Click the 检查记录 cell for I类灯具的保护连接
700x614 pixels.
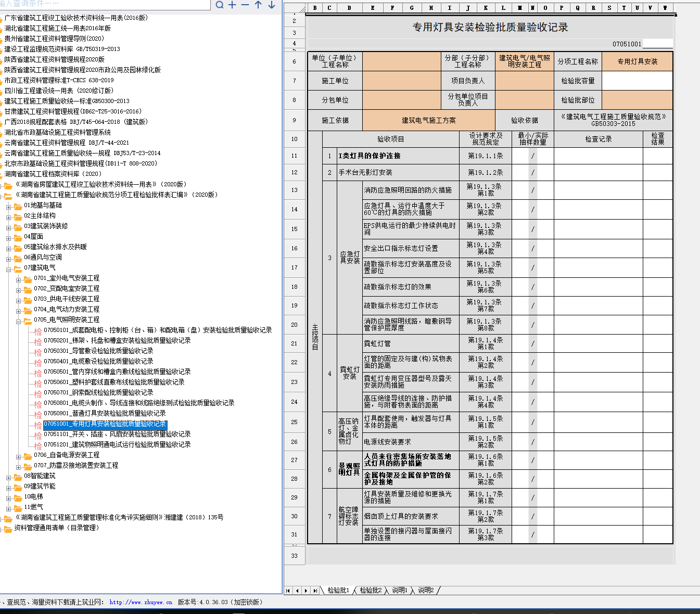pyautogui.click(x=599, y=156)
